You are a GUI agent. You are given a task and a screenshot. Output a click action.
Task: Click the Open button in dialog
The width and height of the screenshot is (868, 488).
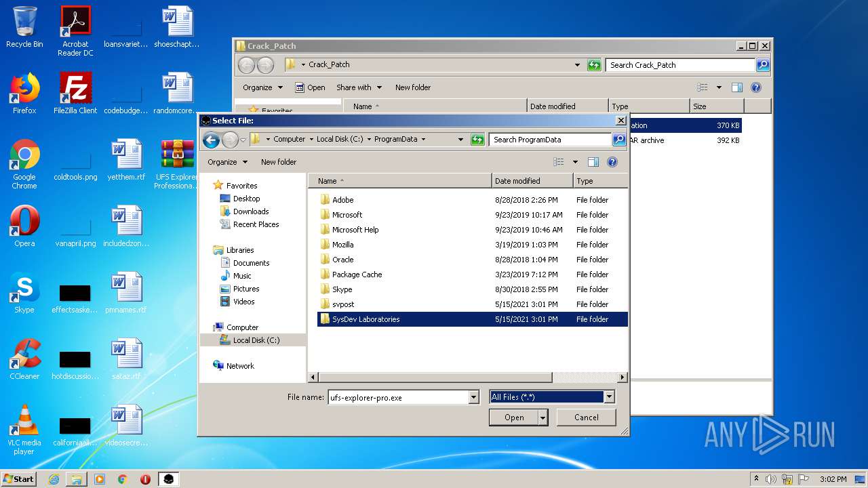(x=513, y=418)
